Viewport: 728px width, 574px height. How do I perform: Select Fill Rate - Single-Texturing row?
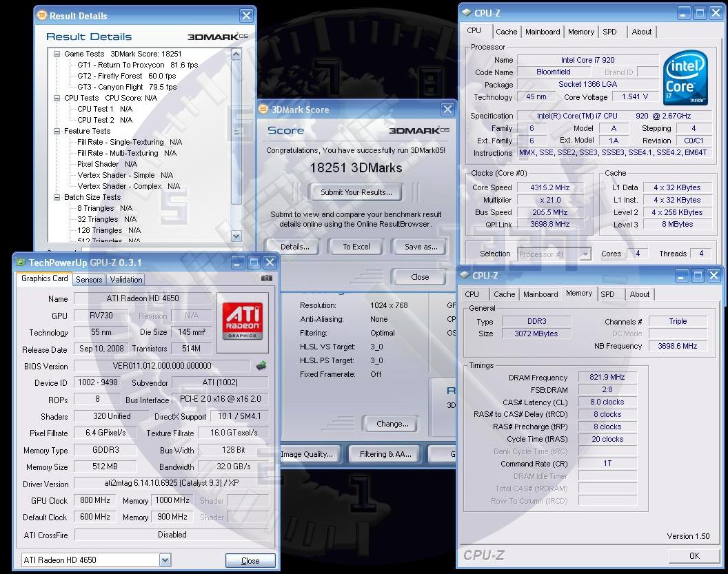[x=130, y=142]
